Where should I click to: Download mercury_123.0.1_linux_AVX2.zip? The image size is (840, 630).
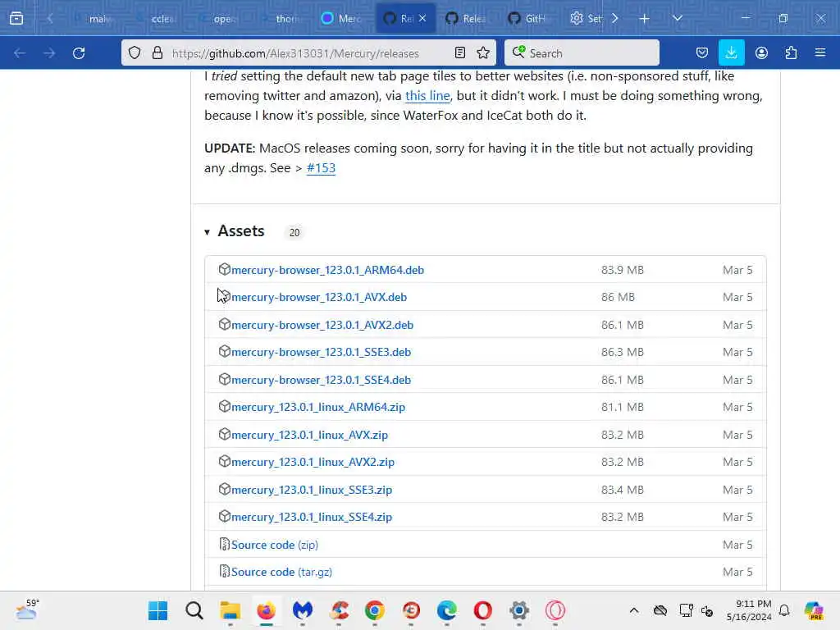pyautogui.click(x=313, y=462)
